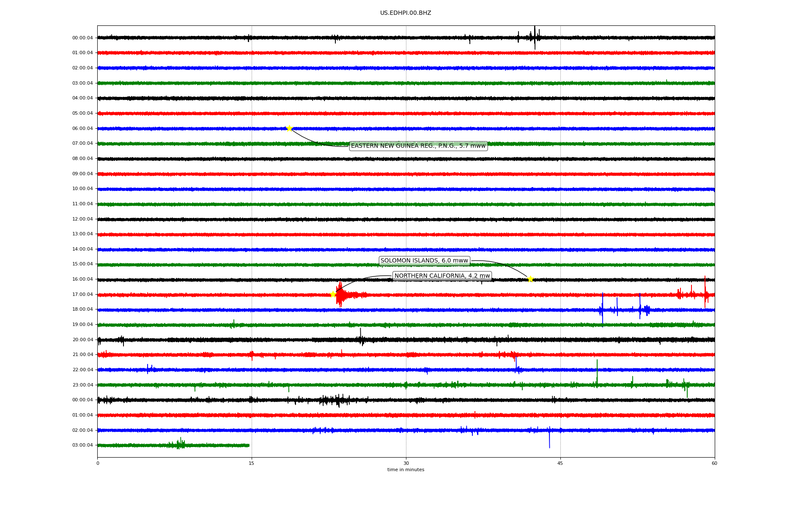Click the 15 tick label on x-axis

252,463
